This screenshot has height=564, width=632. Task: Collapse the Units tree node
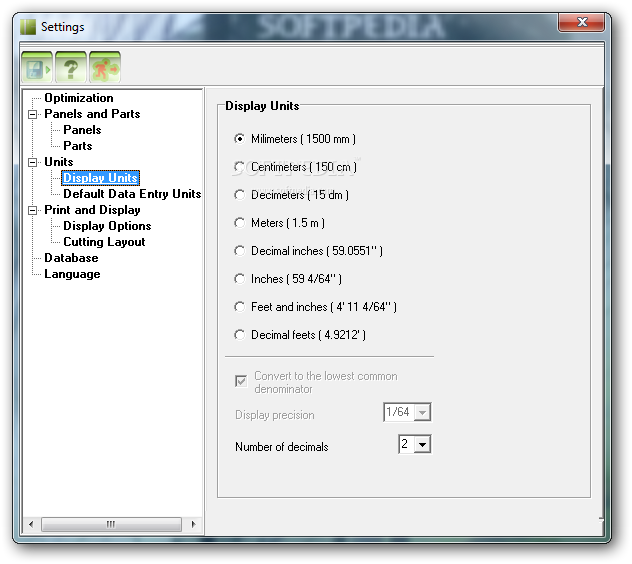point(32,162)
